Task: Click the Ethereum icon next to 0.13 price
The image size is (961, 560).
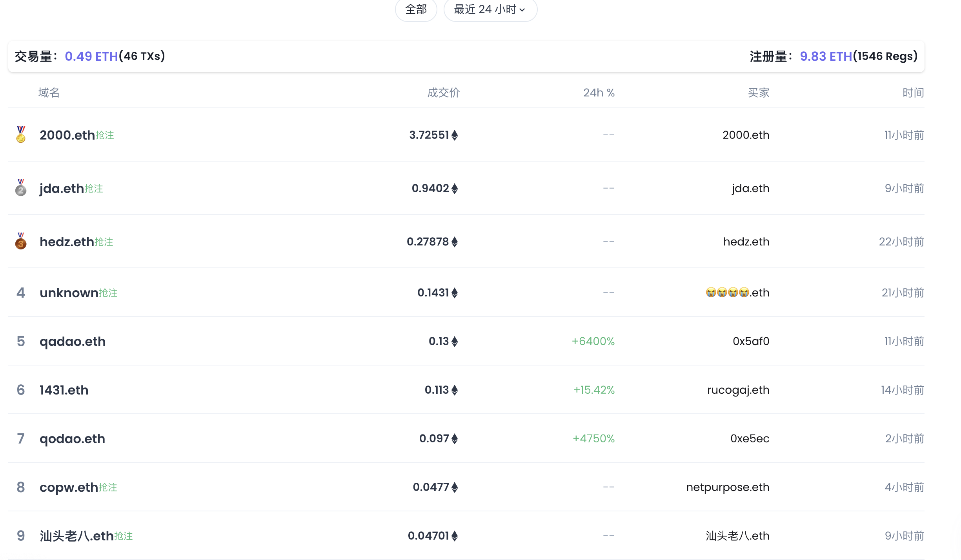Action: 455,342
